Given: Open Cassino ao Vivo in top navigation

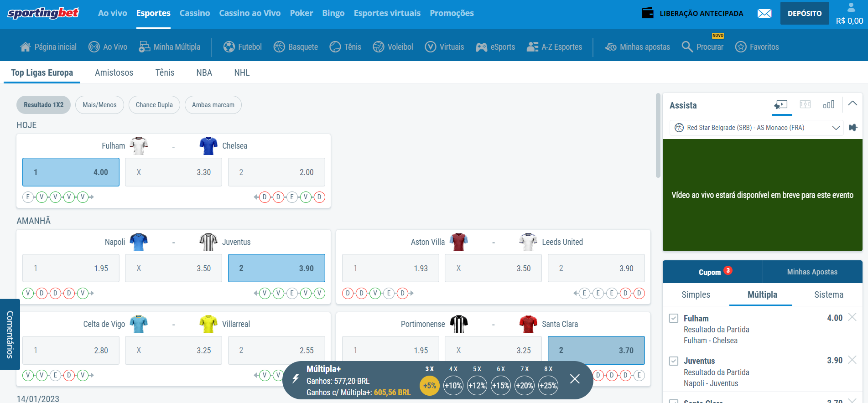Looking at the screenshot, I should (250, 13).
